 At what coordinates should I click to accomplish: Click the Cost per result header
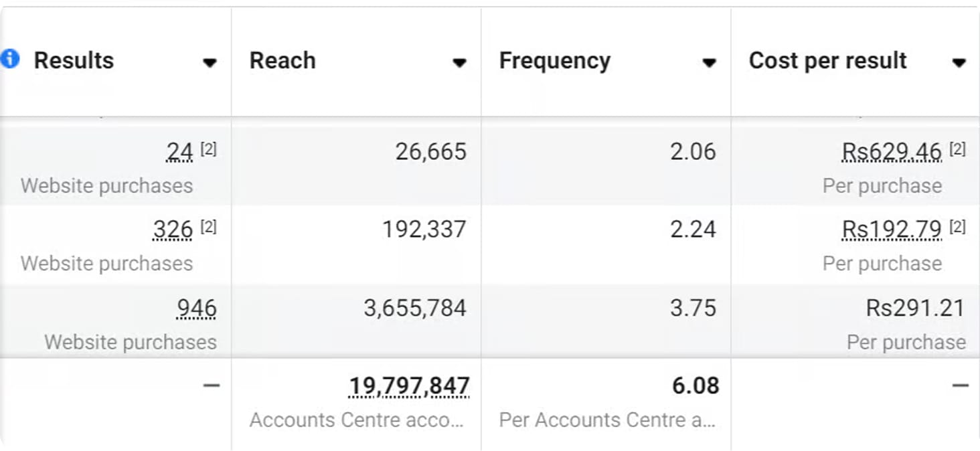coord(827,60)
